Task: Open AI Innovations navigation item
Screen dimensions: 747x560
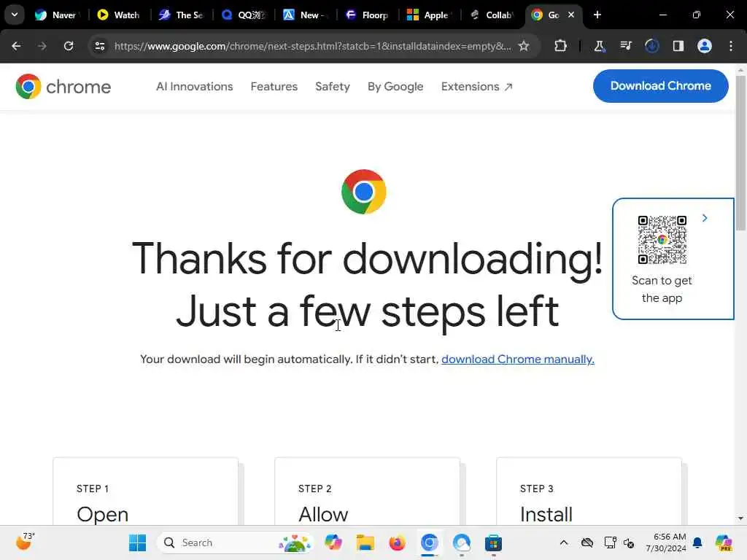Action: tap(194, 87)
